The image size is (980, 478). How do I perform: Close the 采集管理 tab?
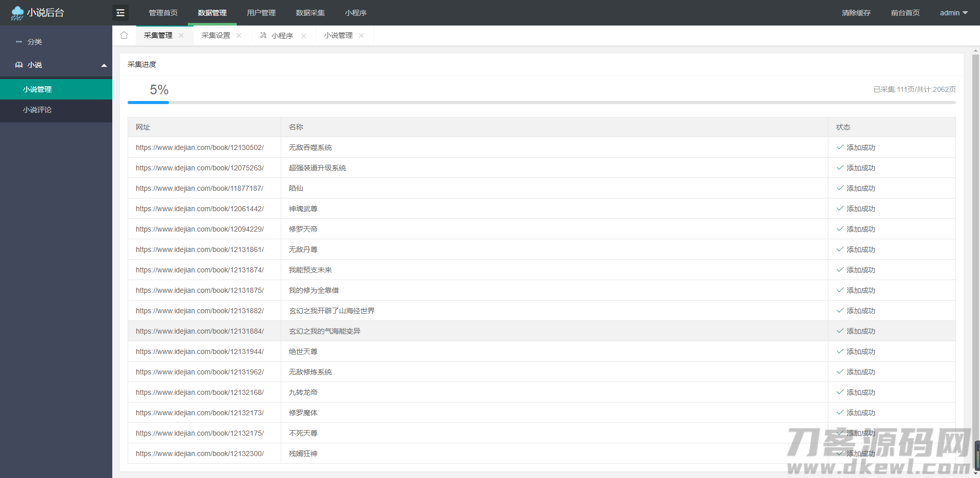[181, 36]
